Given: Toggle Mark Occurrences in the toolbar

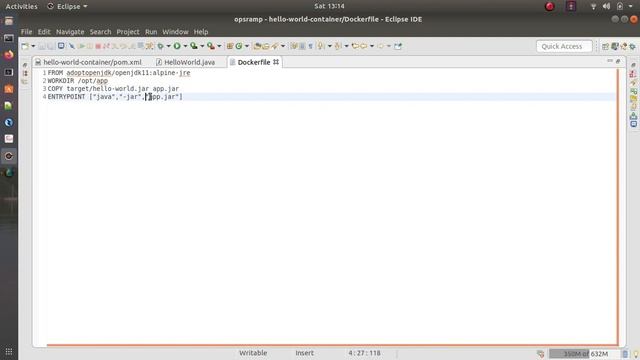Looking at the screenshot, I should [294, 46].
